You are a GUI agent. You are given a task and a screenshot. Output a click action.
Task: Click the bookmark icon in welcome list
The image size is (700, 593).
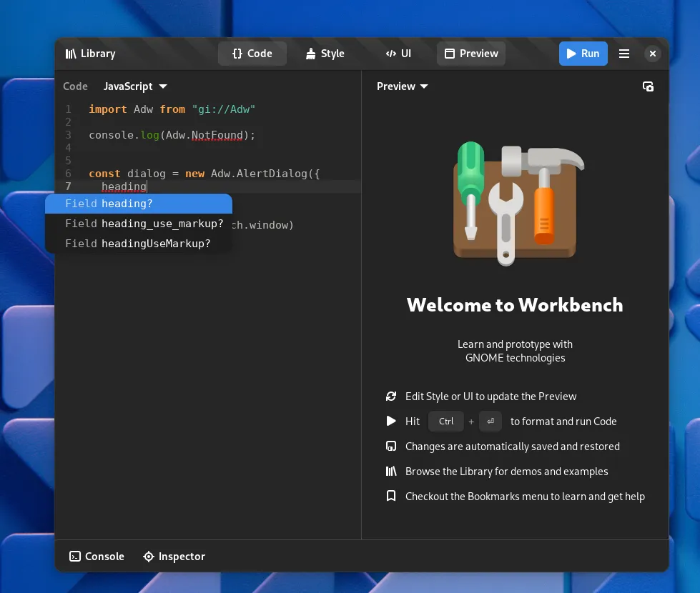[x=391, y=496]
